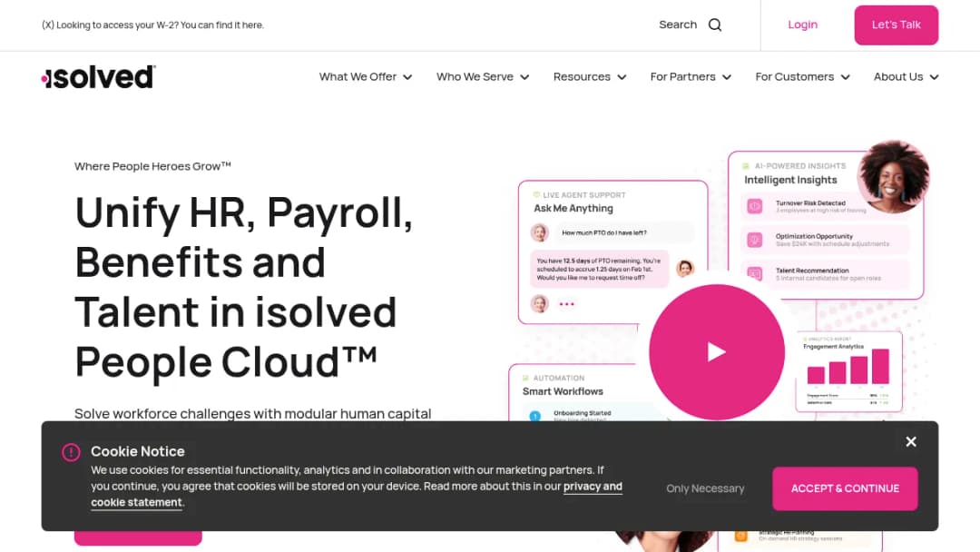Choose Only Necessary cookies
Image resolution: width=980 pixels, height=552 pixels.
click(705, 488)
